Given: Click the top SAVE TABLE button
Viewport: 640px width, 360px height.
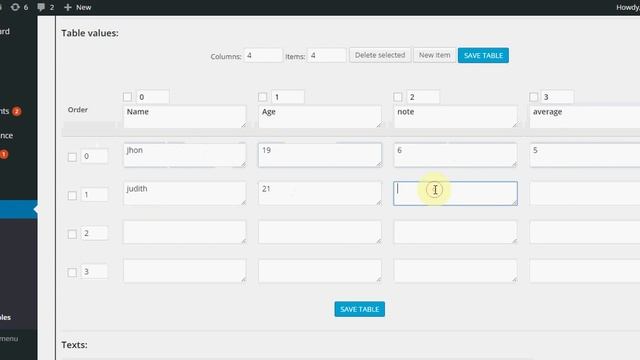Looking at the screenshot, I should click(x=483, y=56).
